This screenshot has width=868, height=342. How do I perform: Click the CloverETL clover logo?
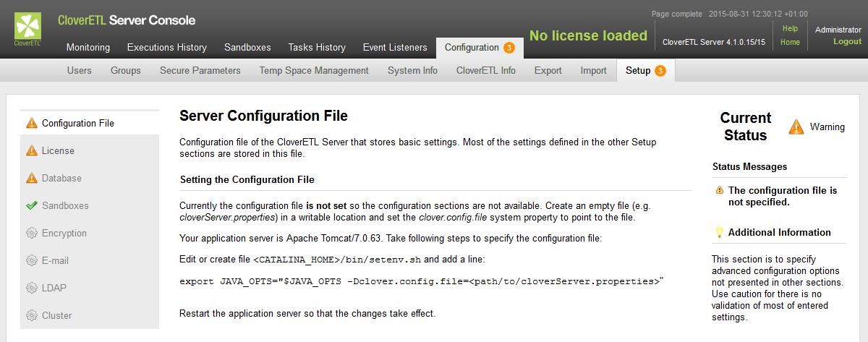tap(28, 27)
